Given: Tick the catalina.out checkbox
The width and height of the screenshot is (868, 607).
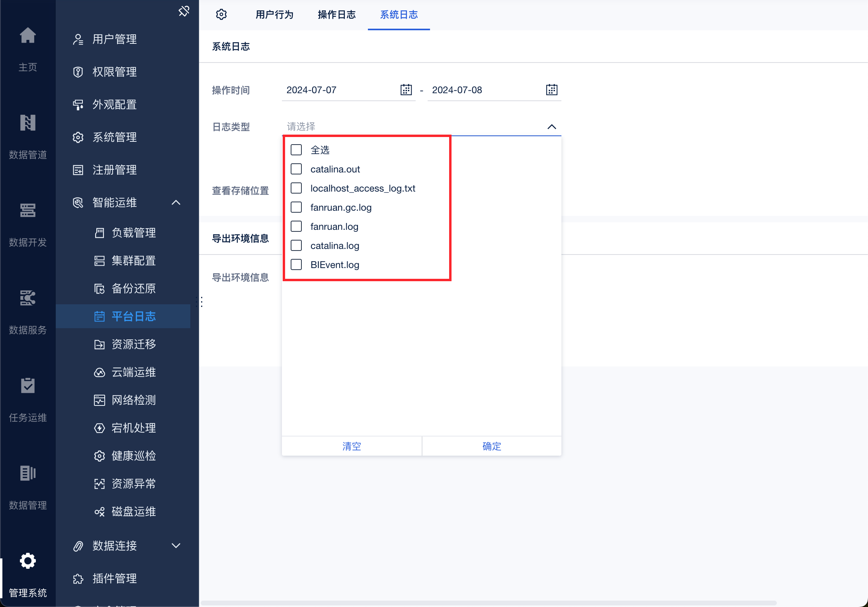Looking at the screenshot, I should pyautogui.click(x=296, y=169).
